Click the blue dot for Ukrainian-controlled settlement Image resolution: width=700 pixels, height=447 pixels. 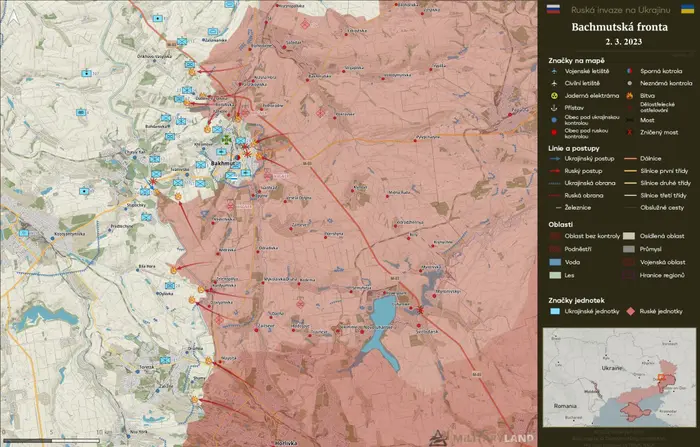554,120
